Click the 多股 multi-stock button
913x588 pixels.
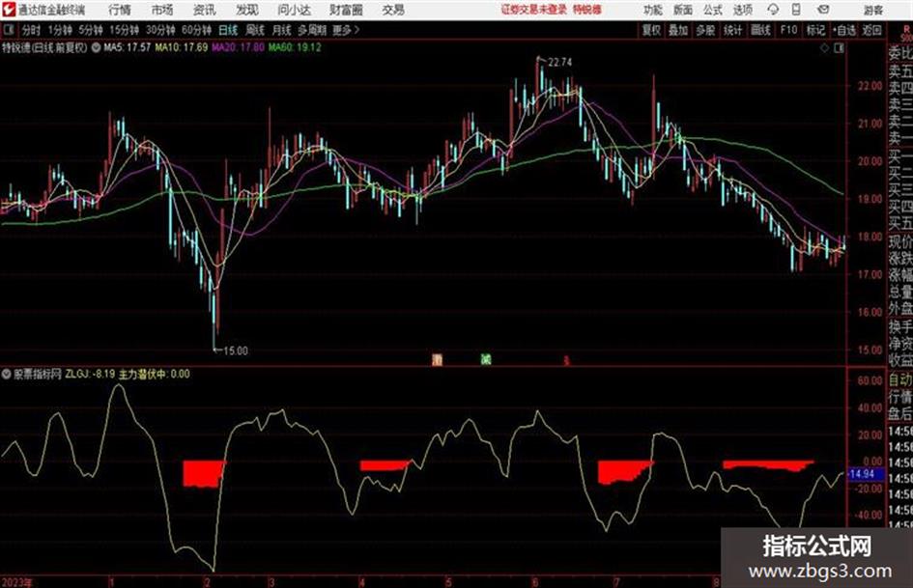[705, 30]
